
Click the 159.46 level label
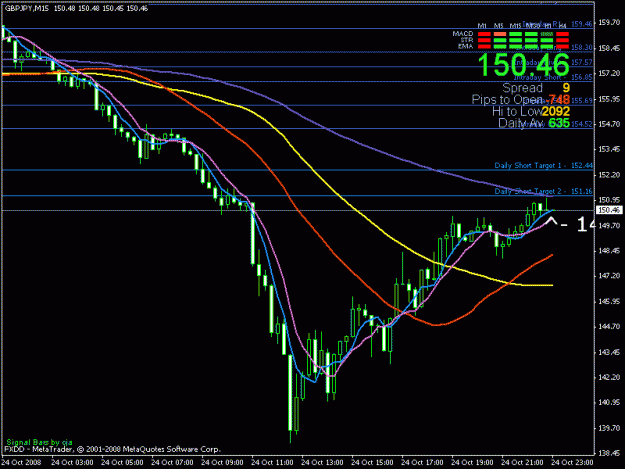tap(582, 24)
